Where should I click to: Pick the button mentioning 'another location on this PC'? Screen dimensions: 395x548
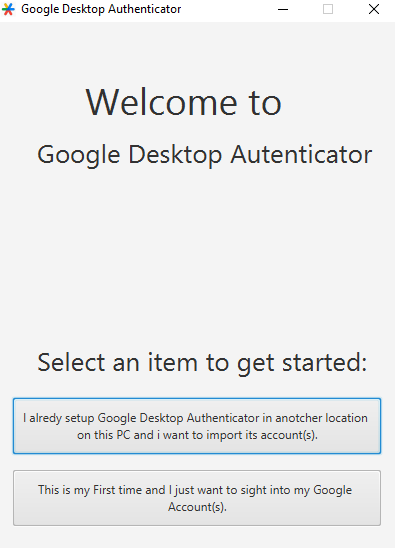tap(197, 426)
